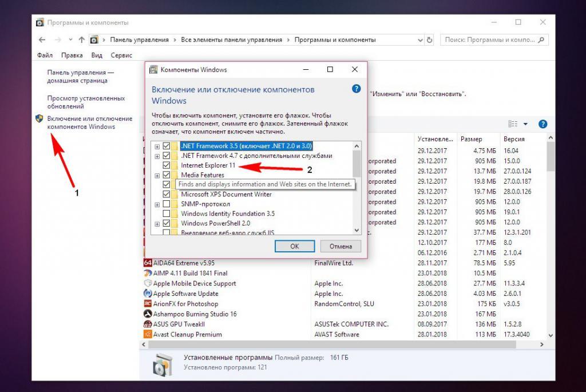Click the ASUSTek COMPUTER INC. publisher cell
This screenshot has height=392, width=586.
(351, 324)
